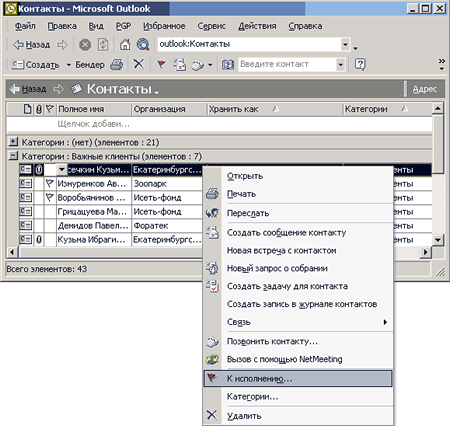Open the PGP menu
450x426 pixels.
123,26
